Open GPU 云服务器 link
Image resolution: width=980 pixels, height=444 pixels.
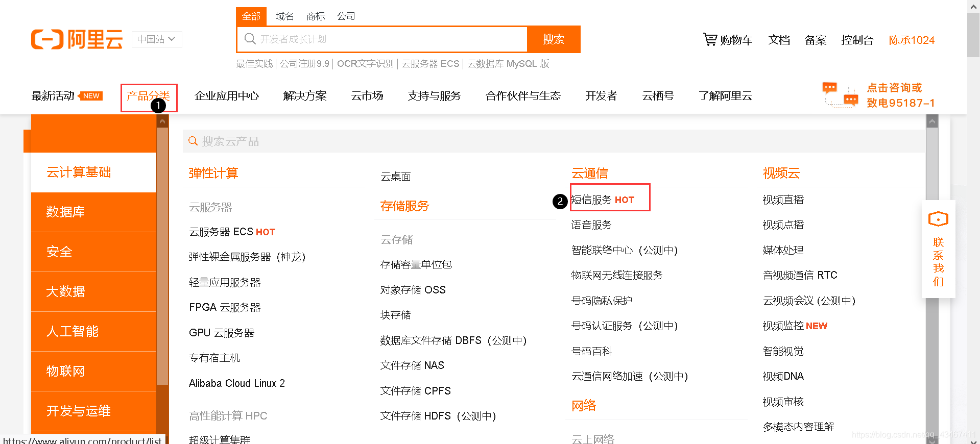coord(222,333)
